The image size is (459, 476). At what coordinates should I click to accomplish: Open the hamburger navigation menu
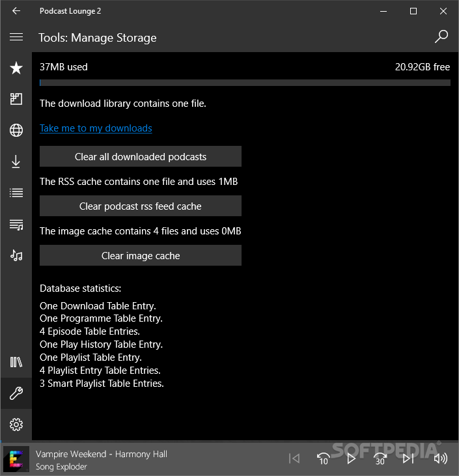(x=16, y=37)
